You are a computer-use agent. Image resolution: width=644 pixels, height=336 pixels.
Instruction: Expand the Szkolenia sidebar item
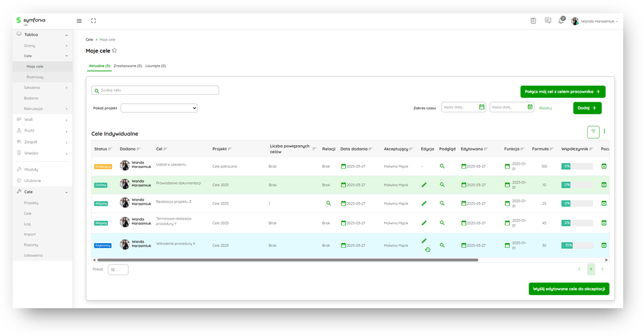[66, 88]
